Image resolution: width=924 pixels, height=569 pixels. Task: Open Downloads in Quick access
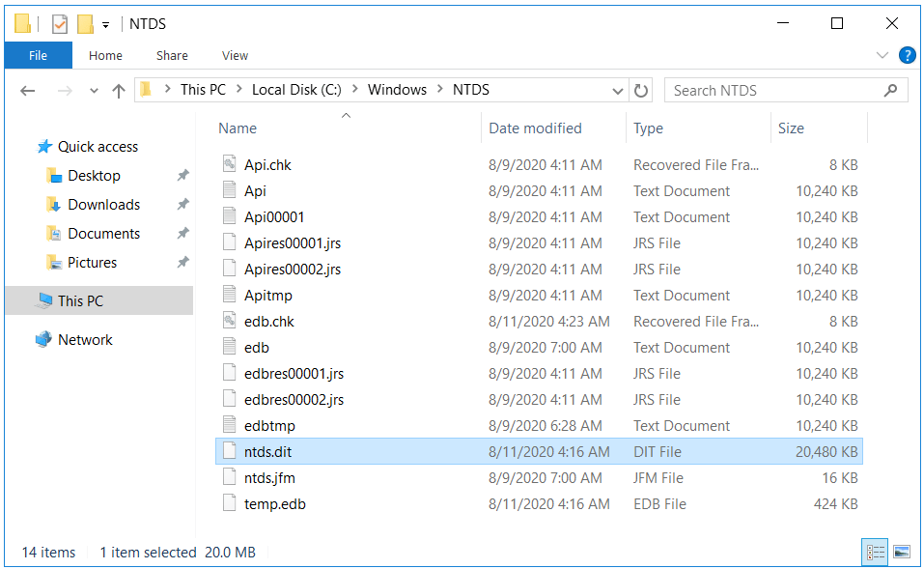coord(103,205)
